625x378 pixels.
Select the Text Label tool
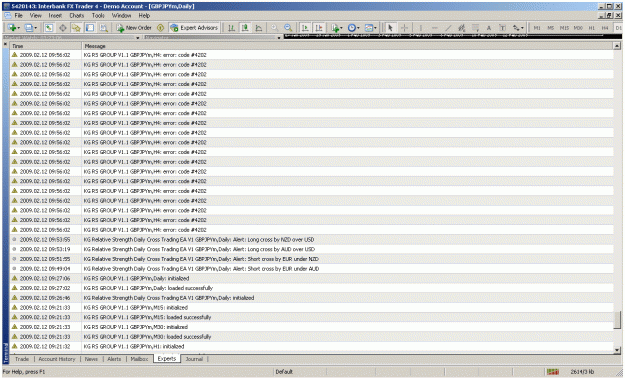502,28
